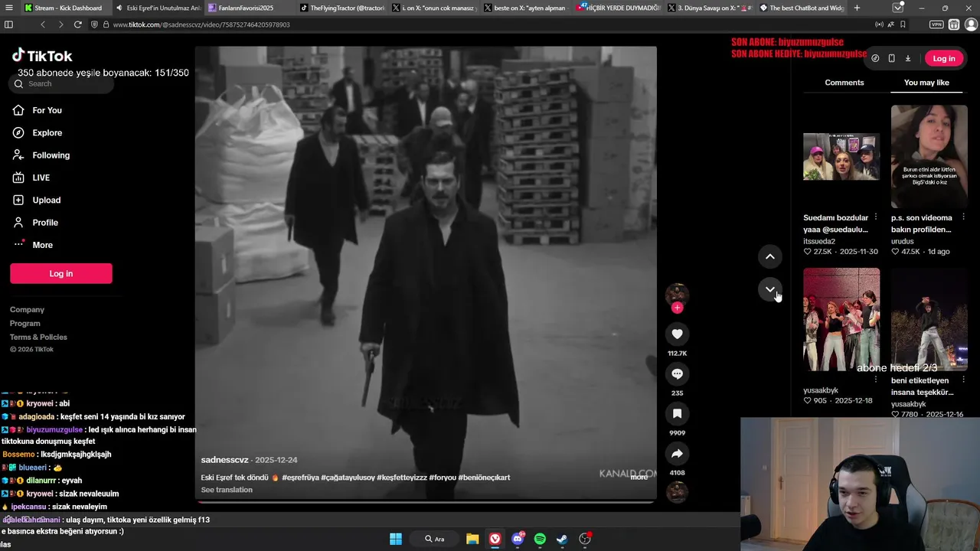Share the video with arrow icon
Screen dimensions: 980x551
click(677, 453)
